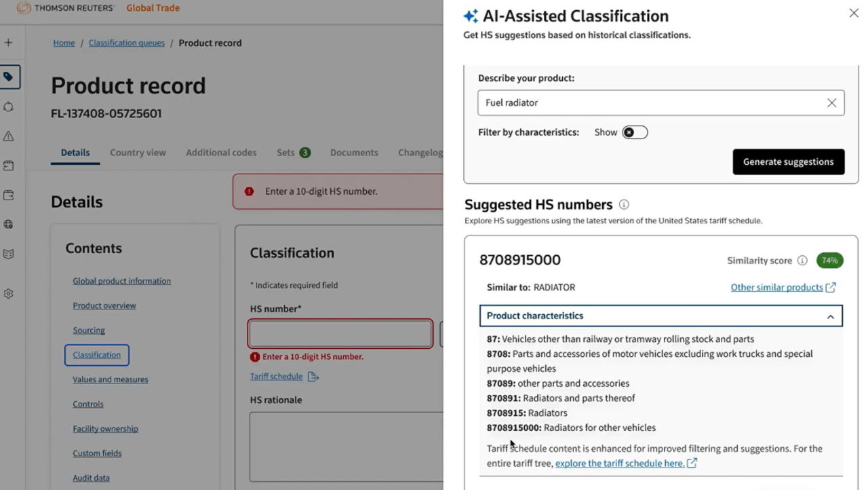Open the Sets tab showing 3 items
This screenshot has height=490, width=868.
[293, 152]
